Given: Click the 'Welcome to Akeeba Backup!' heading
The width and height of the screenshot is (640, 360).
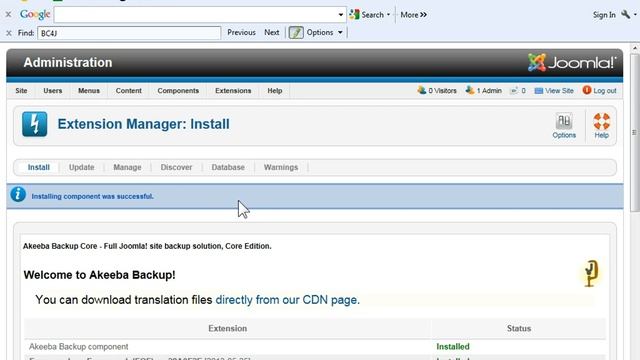Looking at the screenshot, I should pos(100,275).
